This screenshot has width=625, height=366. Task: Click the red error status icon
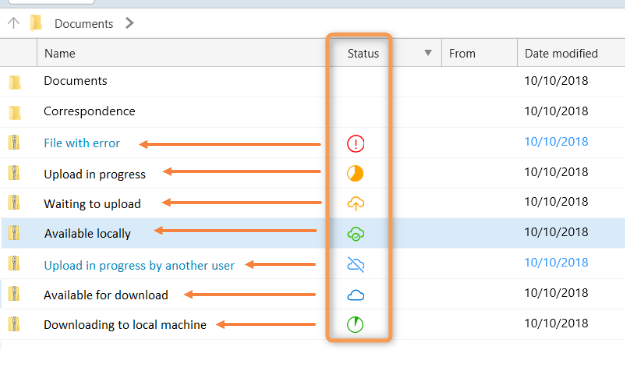[355, 144]
